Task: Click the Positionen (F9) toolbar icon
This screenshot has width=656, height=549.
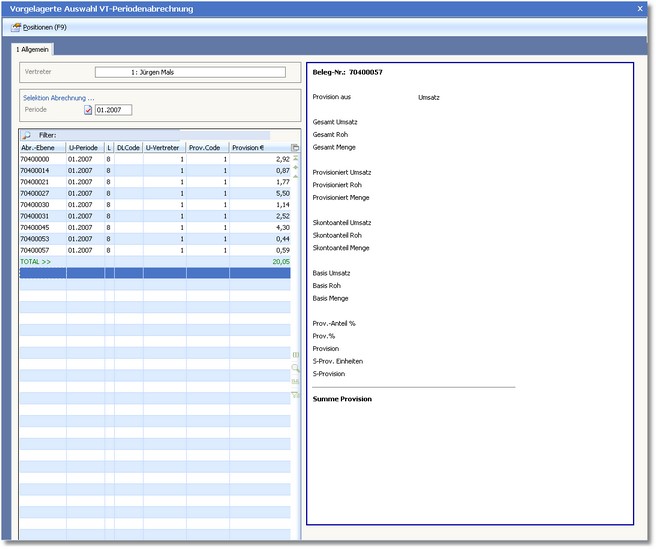Action: tap(15, 27)
